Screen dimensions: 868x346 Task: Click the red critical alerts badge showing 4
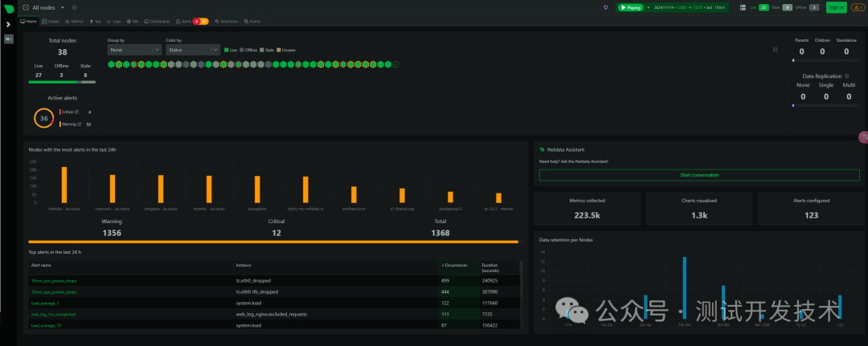[196, 21]
